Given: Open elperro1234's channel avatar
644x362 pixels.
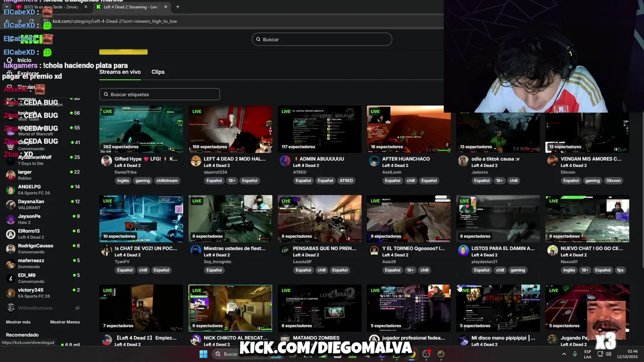Looking at the screenshot, I should 196,161.
